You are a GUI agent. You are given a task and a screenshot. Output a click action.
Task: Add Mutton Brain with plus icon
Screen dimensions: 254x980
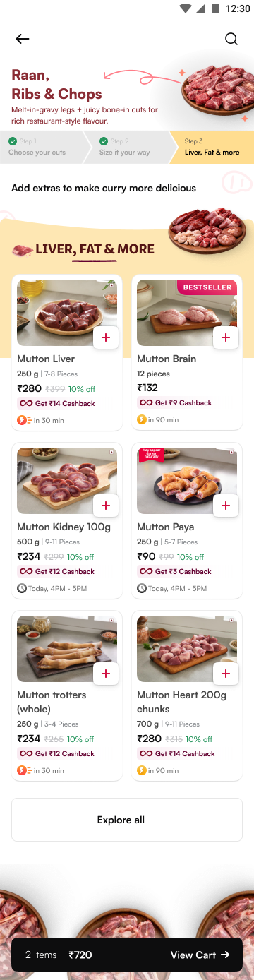point(226,337)
